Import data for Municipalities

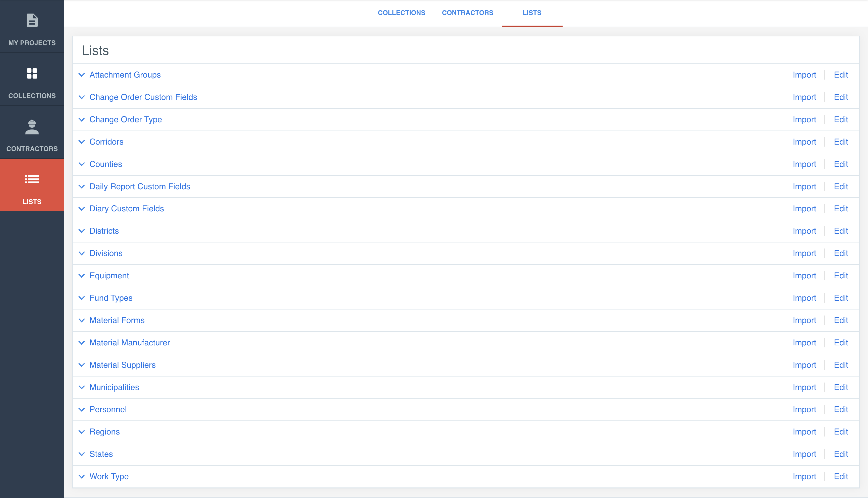(x=804, y=387)
